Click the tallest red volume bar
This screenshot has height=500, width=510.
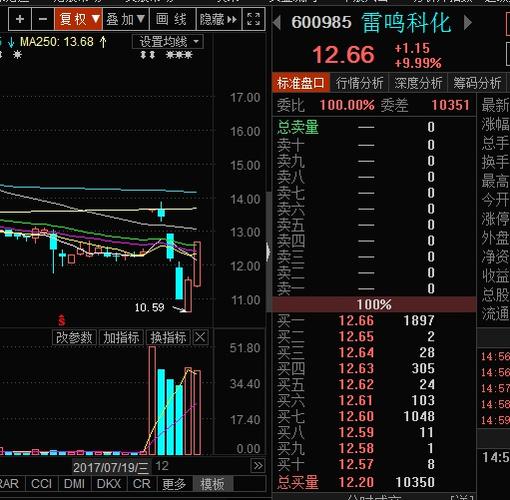tap(152, 401)
